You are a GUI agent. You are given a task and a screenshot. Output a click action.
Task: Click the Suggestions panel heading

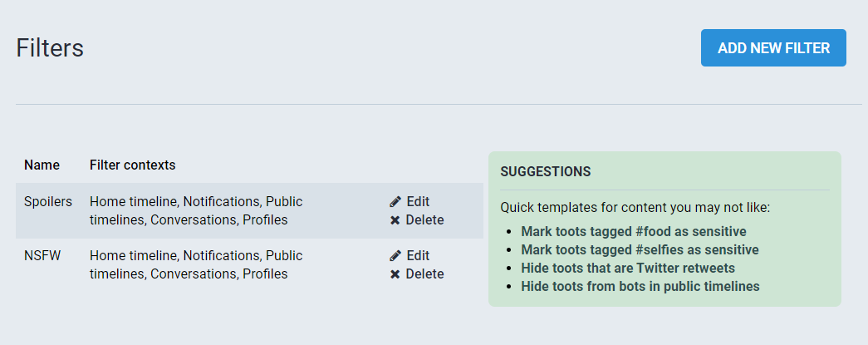click(545, 171)
